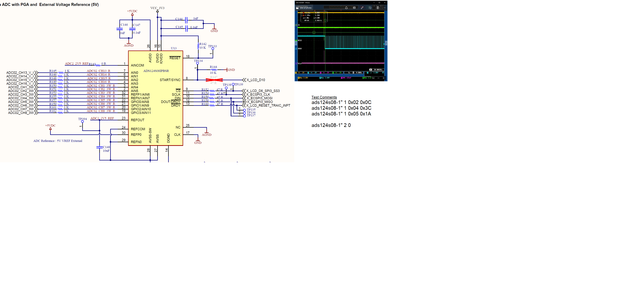Viewport: 644px width, 307px height.
Task: Maximize the Photos window
Action: click(379, 2)
